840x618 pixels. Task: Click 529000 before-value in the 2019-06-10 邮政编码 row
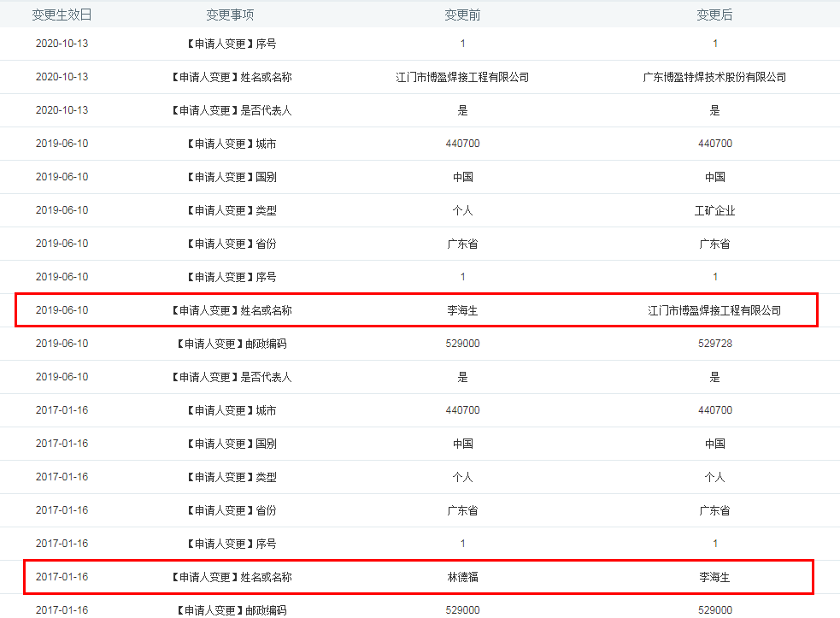[x=462, y=344]
